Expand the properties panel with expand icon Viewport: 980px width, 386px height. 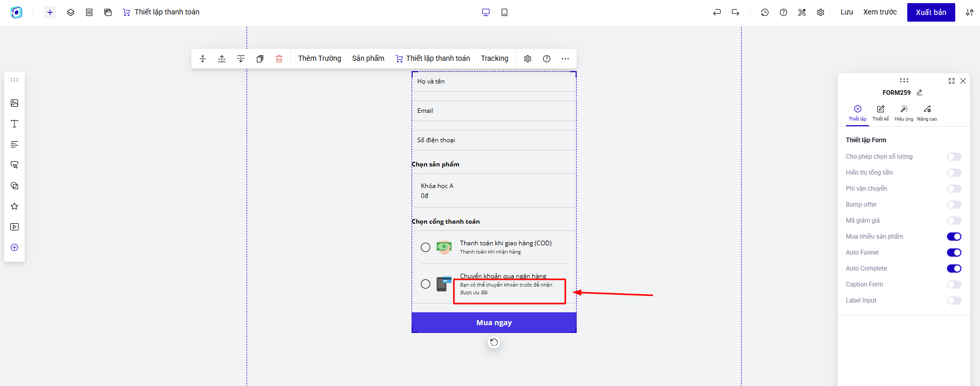[952, 81]
